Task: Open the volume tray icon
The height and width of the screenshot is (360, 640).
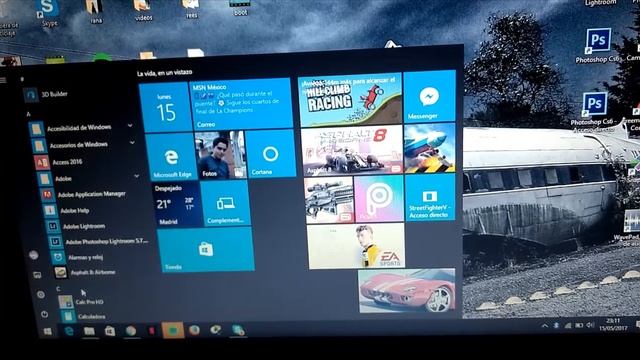Action: click(x=590, y=325)
